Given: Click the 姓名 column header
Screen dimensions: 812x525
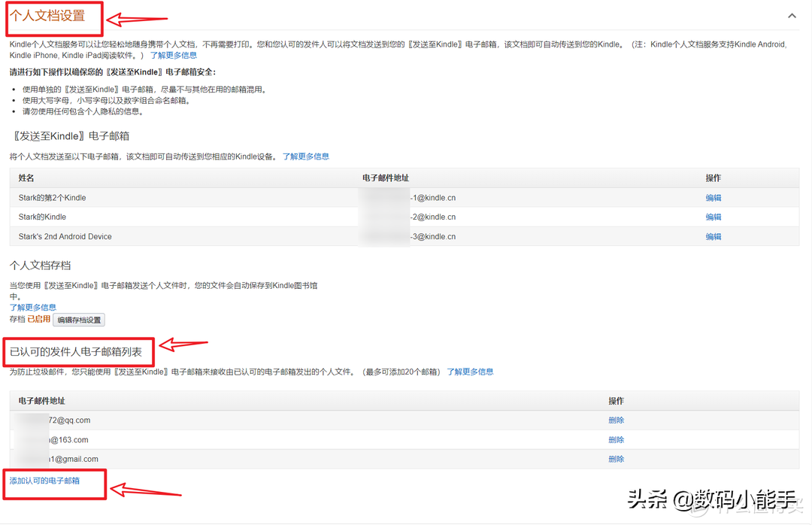Looking at the screenshot, I should [26, 178].
